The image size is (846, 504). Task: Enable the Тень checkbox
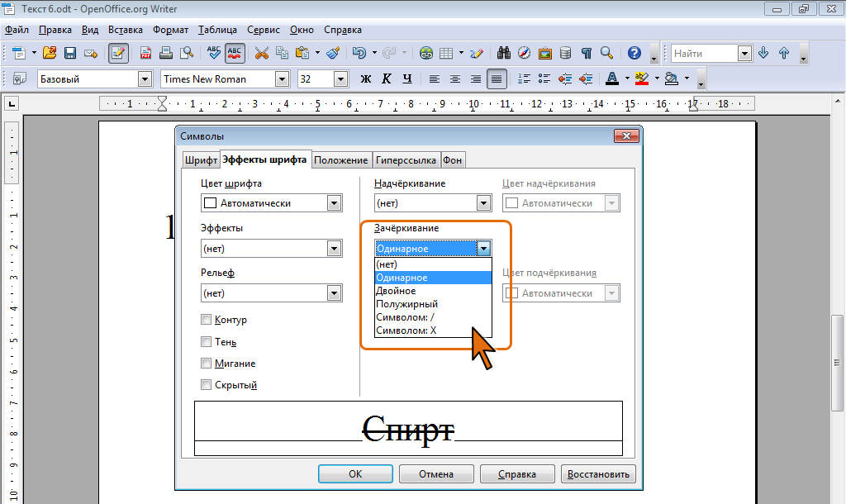[206, 341]
